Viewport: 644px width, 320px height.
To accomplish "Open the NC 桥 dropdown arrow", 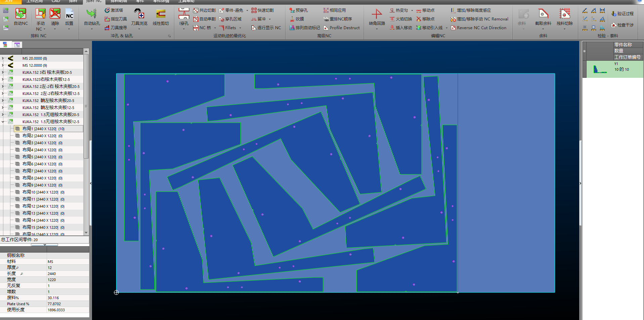I will (215, 28).
